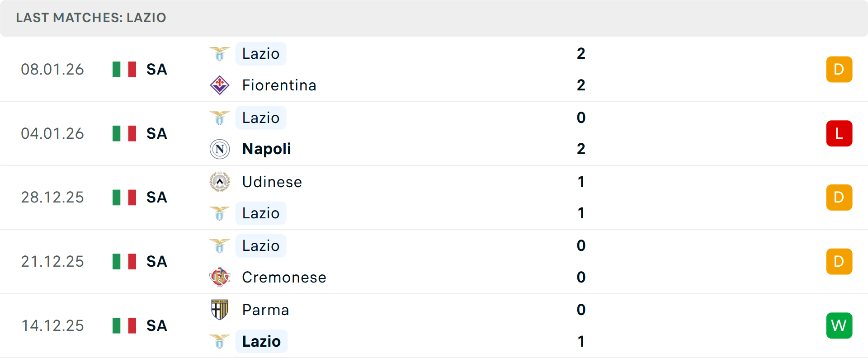The image size is (868, 358).
Task: Click SA league label on 21.12.25 row
Action: tap(156, 261)
